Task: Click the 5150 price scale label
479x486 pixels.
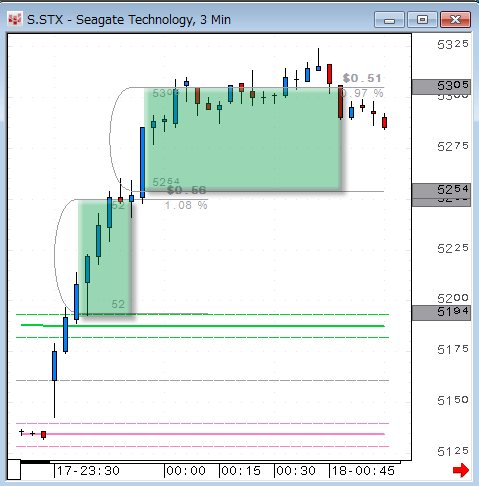Action: pos(453,400)
